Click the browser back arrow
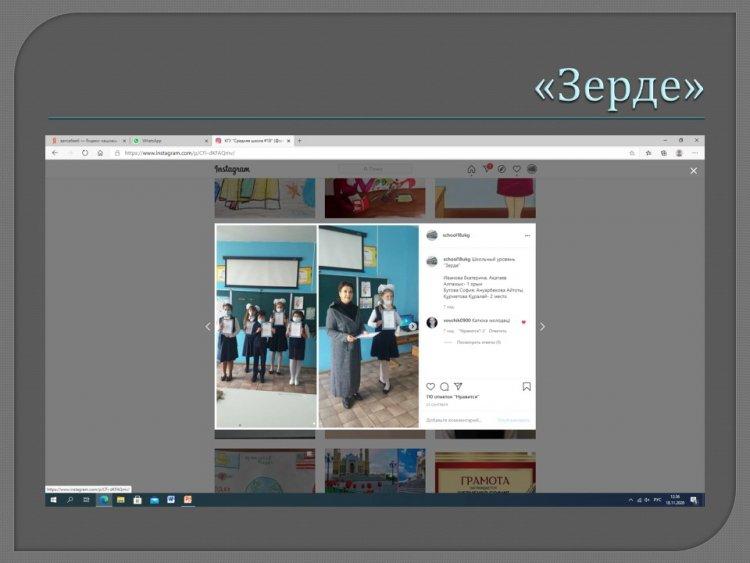Image resolution: width=750 pixels, height=563 pixels. 55,153
